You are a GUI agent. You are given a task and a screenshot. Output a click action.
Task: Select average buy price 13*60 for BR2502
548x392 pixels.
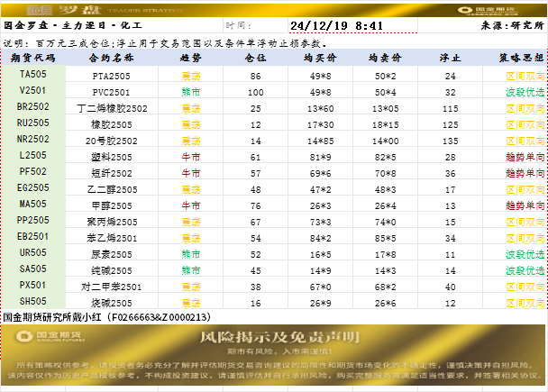(x=321, y=108)
